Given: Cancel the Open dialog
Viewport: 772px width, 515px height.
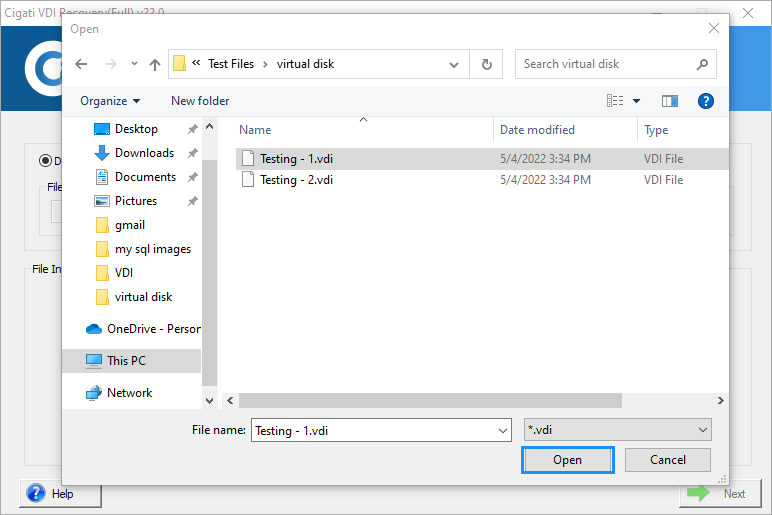Looking at the screenshot, I should tap(668, 460).
